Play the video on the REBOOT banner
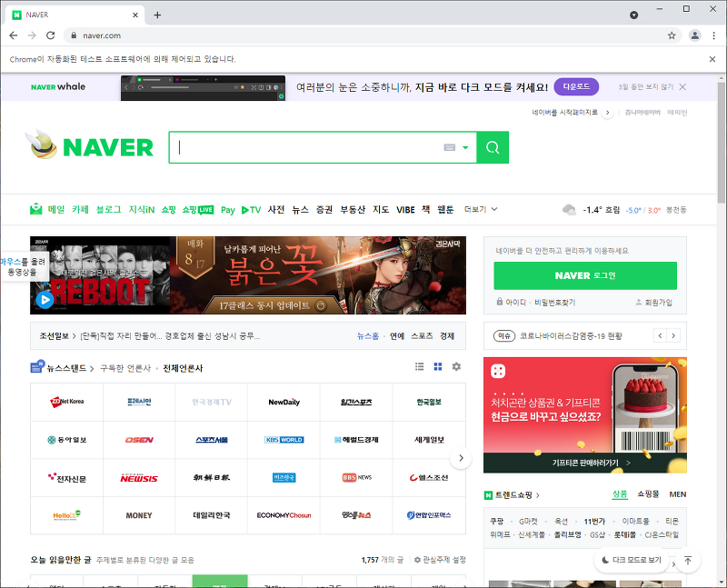This screenshot has height=588, width=727. (x=45, y=300)
